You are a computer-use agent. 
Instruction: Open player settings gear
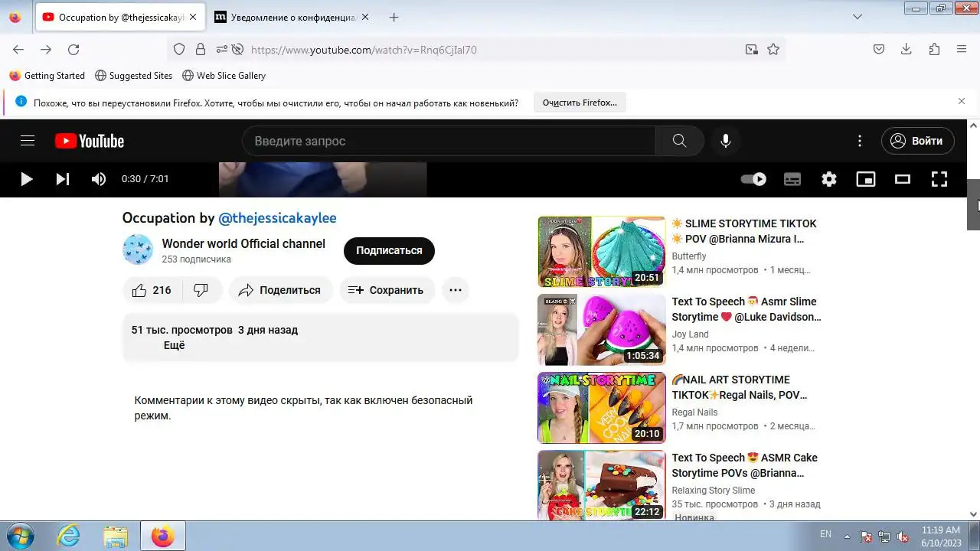click(x=829, y=179)
